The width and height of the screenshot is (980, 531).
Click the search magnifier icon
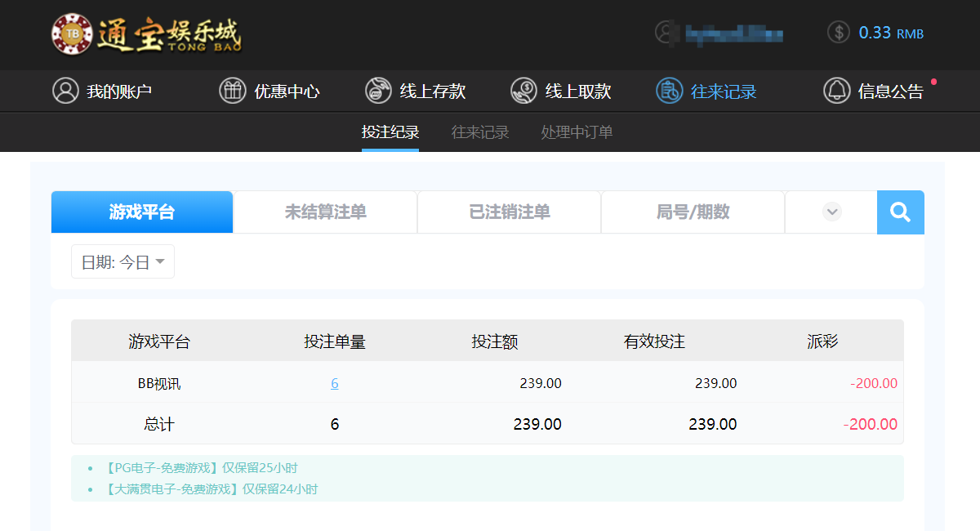(x=900, y=212)
